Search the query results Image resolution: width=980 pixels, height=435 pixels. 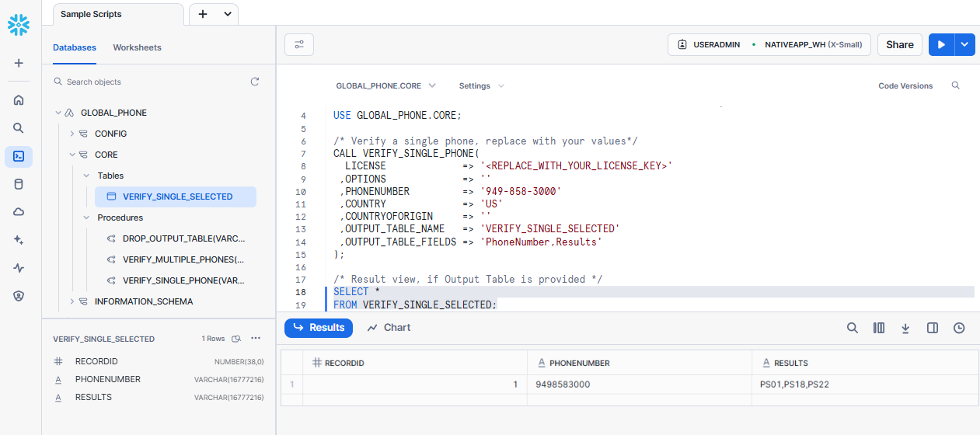click(853, 328)
